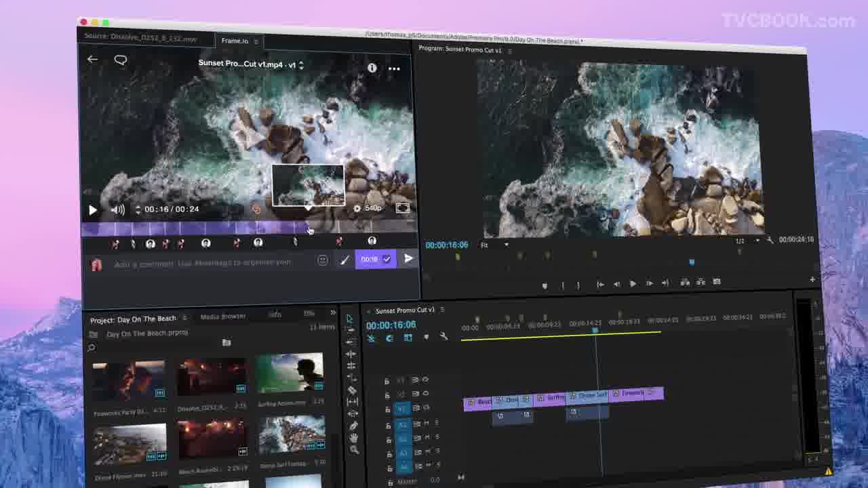Switch to Source: Dissolve tab
This screenshot has width=868, height=488.
tap(141, 38)
